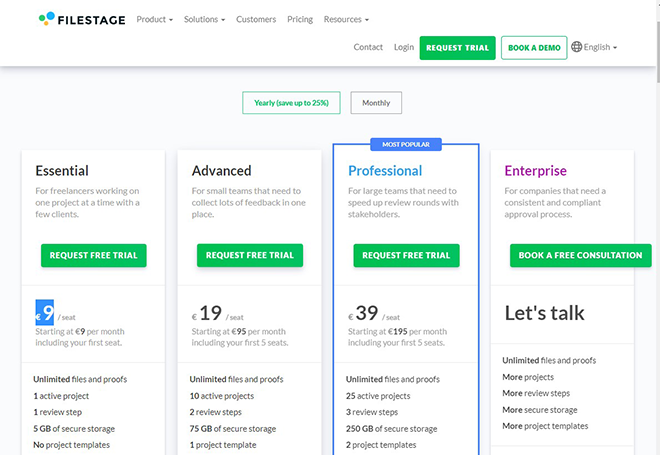
Task: Click the Filestage logo icon
Action: 47,19
